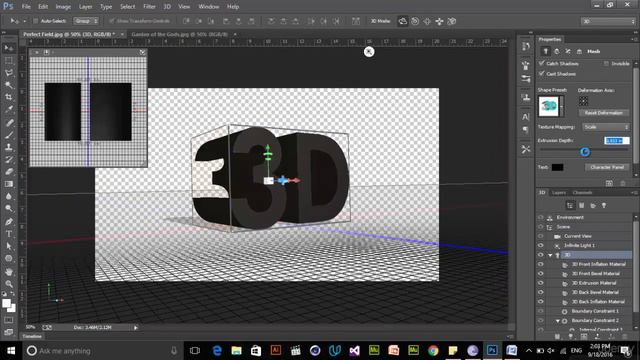Hide 3D Extrusion Material eye icon
640x360 pixels.
(x=541, y=283)
